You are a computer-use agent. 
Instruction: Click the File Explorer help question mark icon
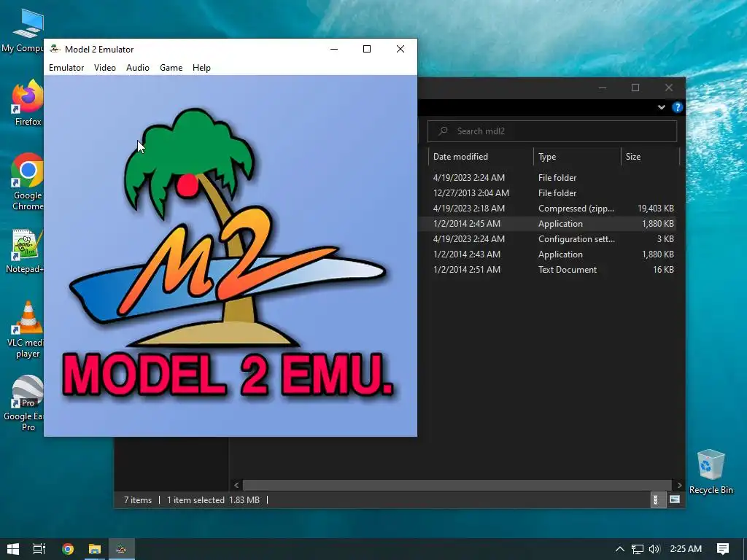tap(677, 107)
